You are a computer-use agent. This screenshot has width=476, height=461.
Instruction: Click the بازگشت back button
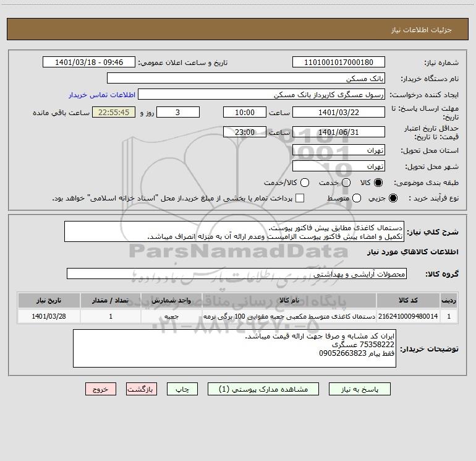142,389
